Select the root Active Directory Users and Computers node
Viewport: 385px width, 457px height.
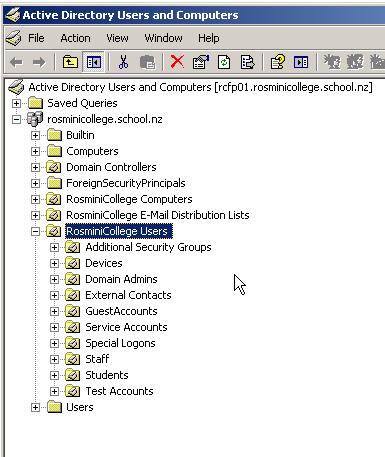click(200, 87)
